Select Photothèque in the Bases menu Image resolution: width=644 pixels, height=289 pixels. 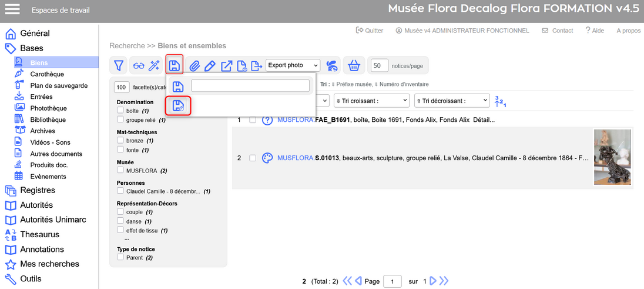[x=48, y=108]
